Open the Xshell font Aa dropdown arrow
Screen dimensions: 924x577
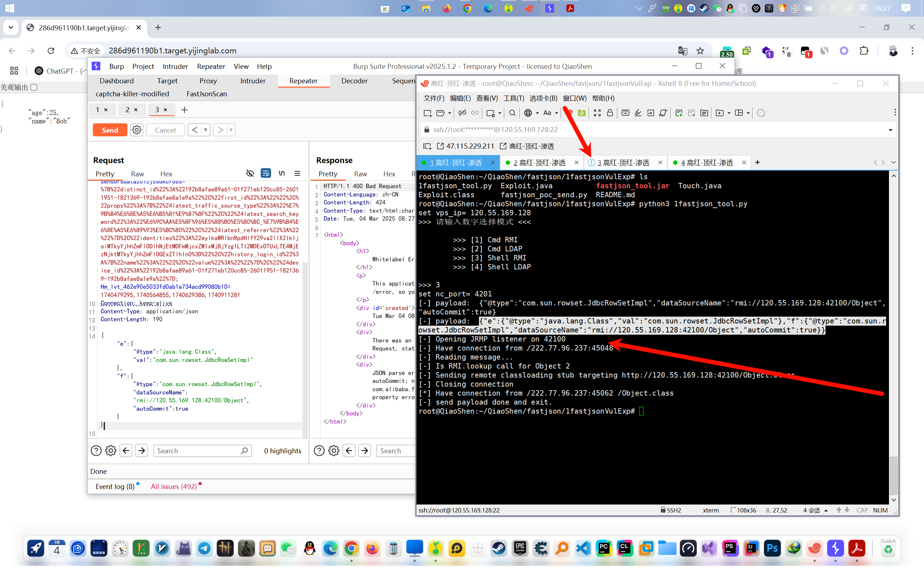coord(556,113)
